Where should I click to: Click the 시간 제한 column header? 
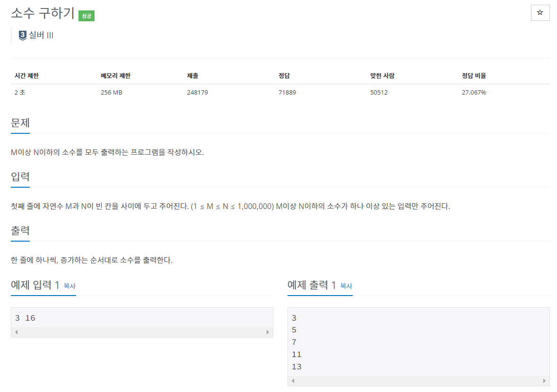coord(26,76)
